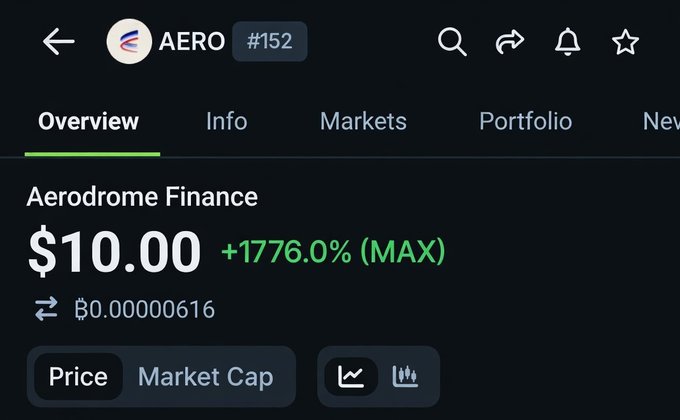
Task: Switch to line chart view
Action: [x=351, y=377]
